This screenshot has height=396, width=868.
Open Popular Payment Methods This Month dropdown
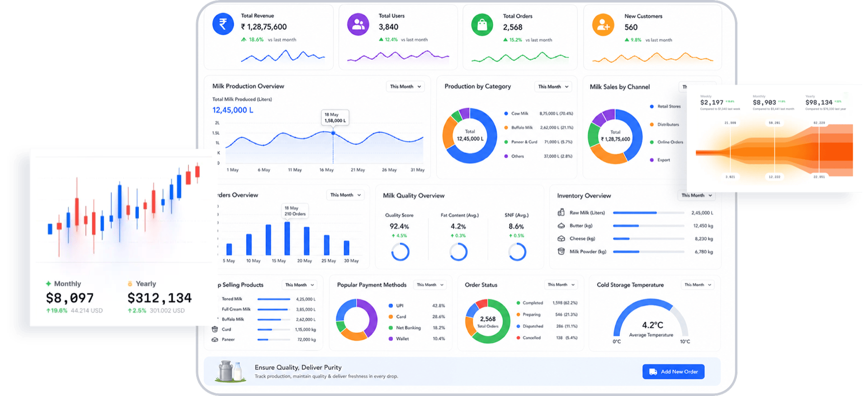430,285
